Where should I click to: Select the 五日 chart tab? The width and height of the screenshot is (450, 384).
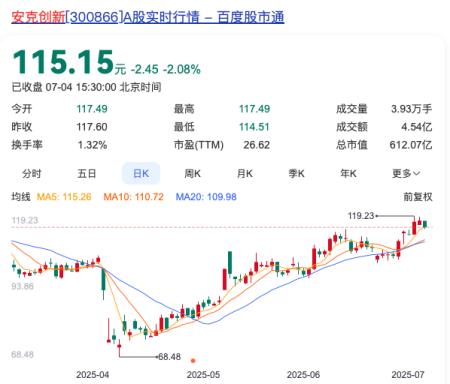87,174
